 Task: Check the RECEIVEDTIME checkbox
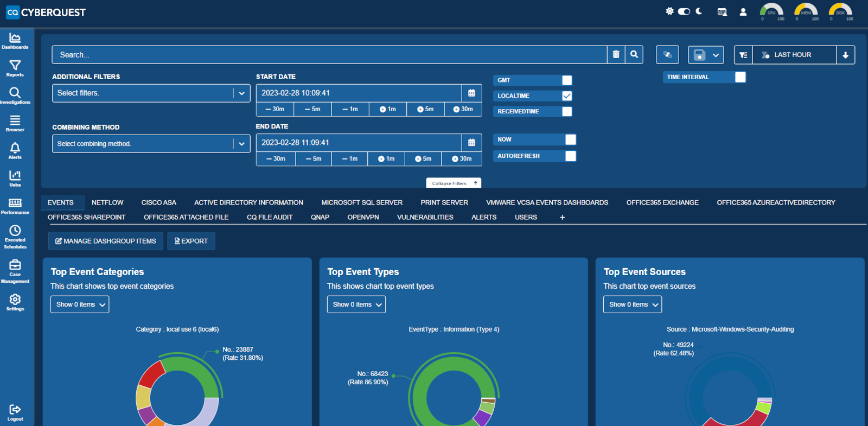pyautogui.click(x=567, y=111)
